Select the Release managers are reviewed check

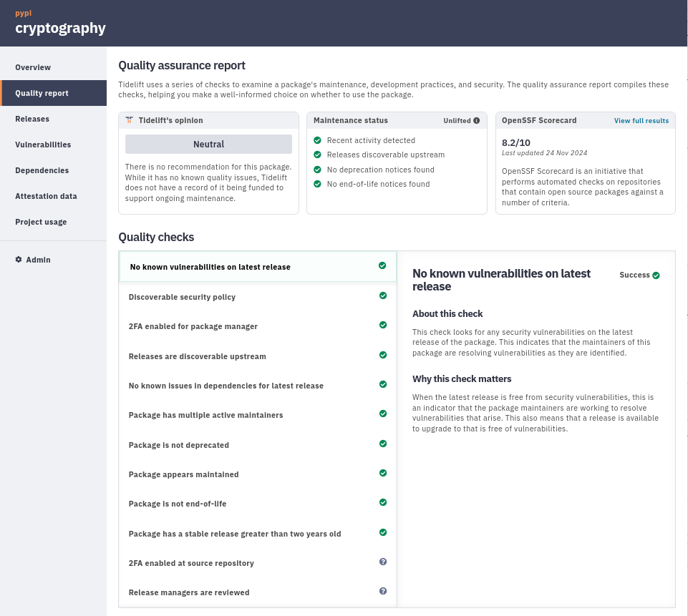258,592
